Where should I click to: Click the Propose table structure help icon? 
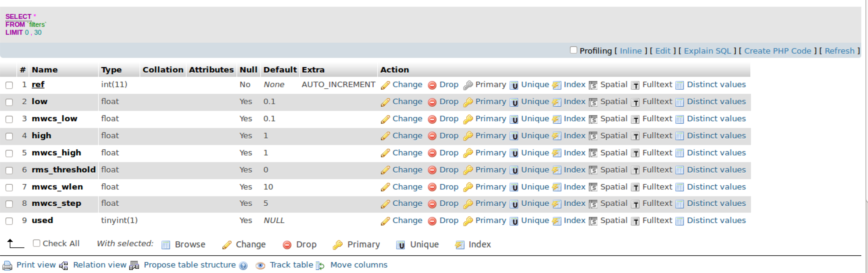pyautogui.click(x=243, y=266)
